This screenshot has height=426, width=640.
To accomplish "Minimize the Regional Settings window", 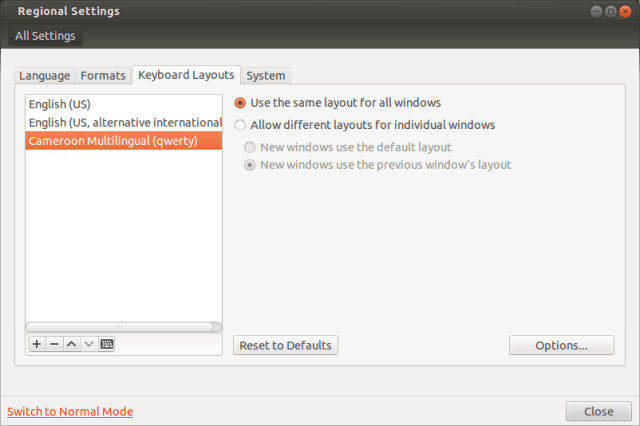I will point(595,11).
